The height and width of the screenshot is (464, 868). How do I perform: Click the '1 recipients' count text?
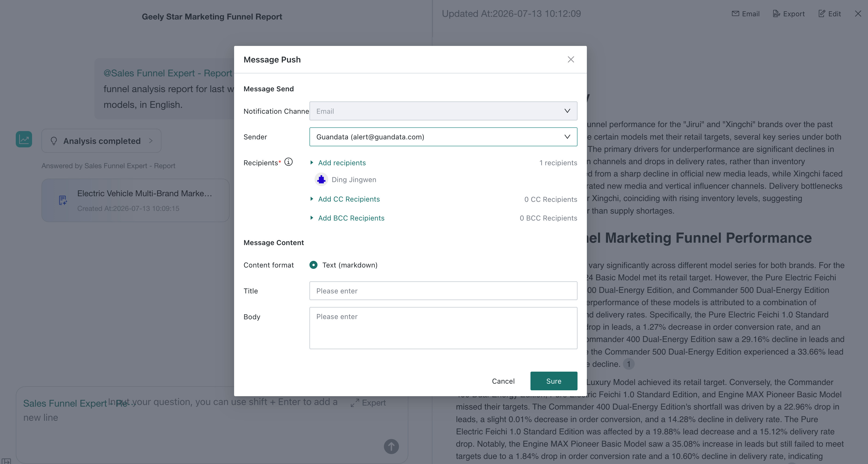(x=558, y=163)
